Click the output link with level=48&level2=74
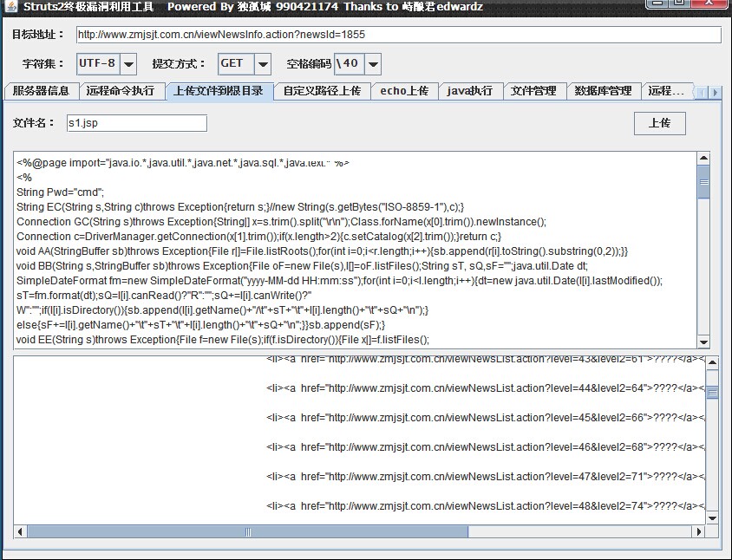This screenshot has width=732, height=560. click(x=486, y=506)
